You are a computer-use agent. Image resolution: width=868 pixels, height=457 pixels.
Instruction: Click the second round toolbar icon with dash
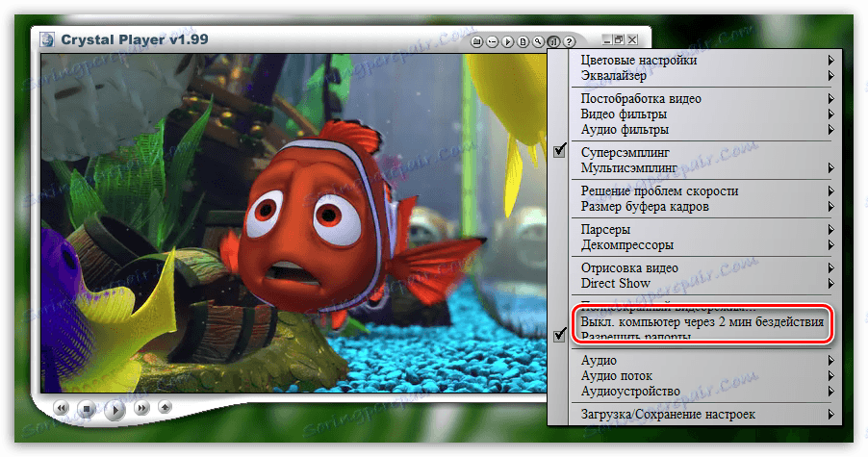click(x=492, y=42)
